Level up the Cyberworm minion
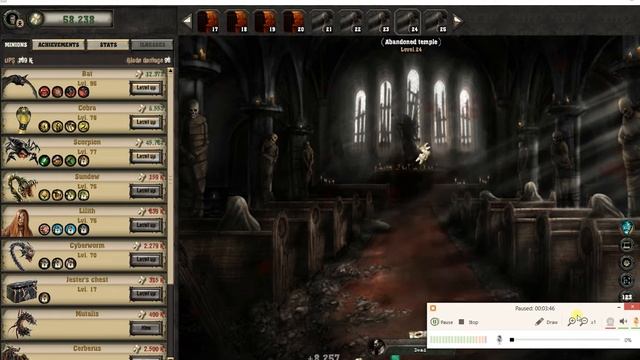This screenshot has width=640, height=360. [x=146, y=259]
